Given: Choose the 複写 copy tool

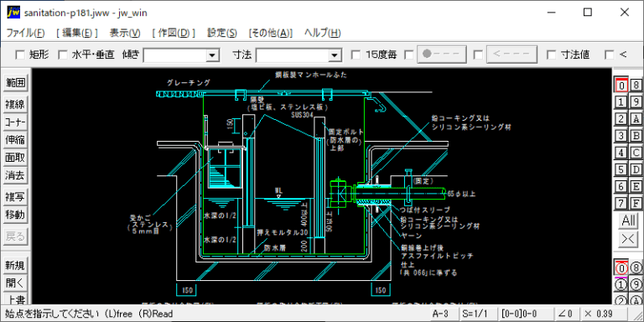Looking at the screenshot, I should (x=16, y=197).
